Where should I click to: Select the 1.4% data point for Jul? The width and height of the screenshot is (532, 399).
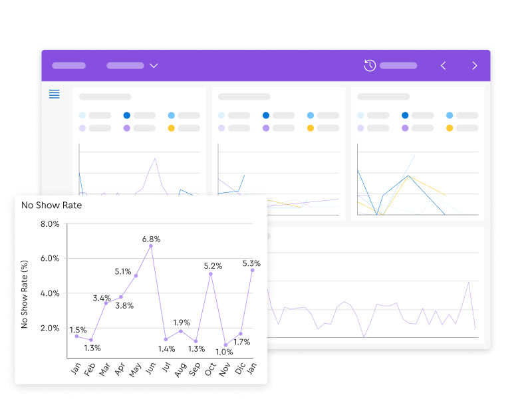coord(166,339)
